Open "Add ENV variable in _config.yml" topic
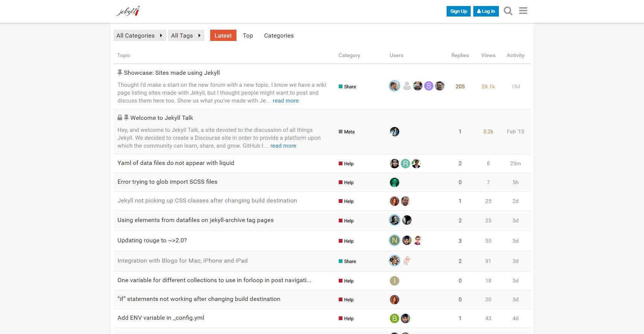The image size is (644, 334). (x=161, y=317)
